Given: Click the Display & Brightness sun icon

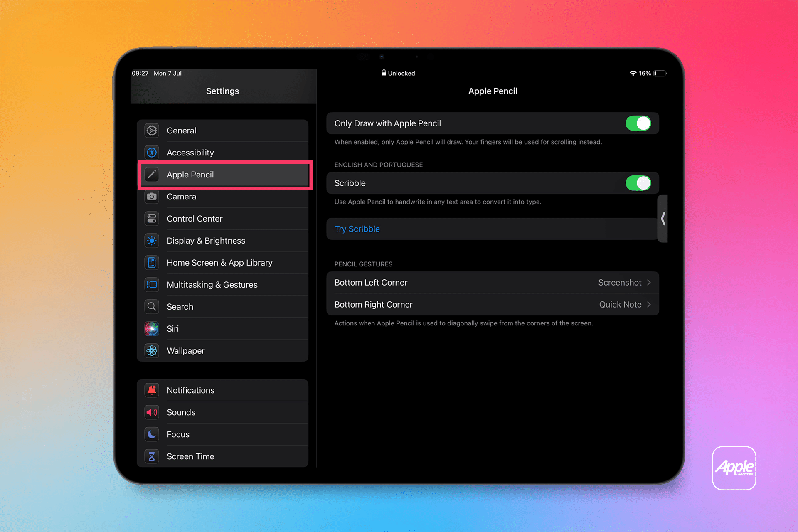Looking at the screenshot, I should coord(152,241).
